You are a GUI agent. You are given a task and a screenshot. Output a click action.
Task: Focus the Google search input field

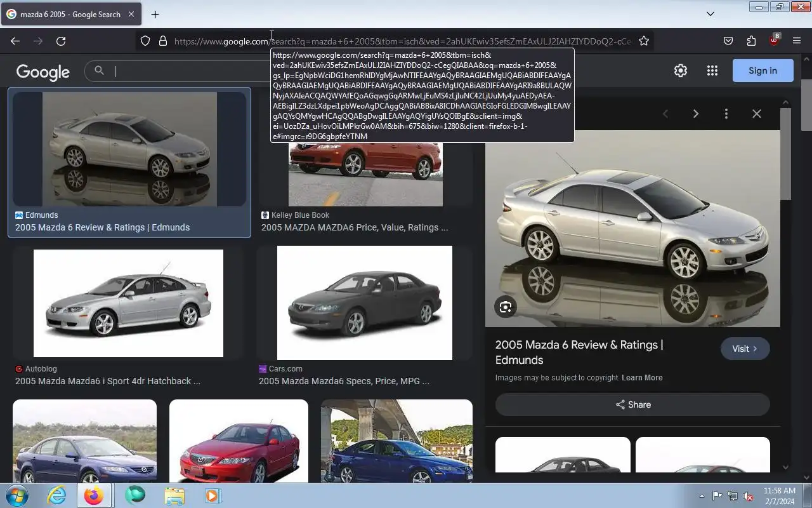(190, 71)
